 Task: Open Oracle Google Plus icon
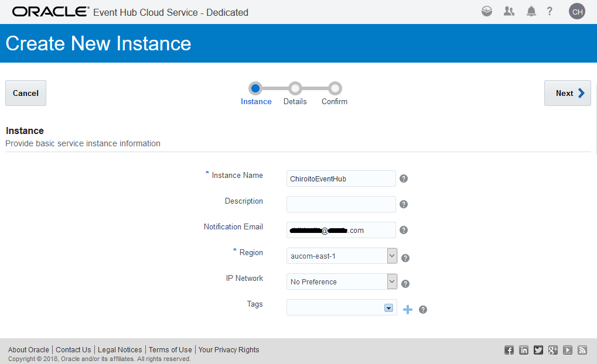click(x=553, y=350)
